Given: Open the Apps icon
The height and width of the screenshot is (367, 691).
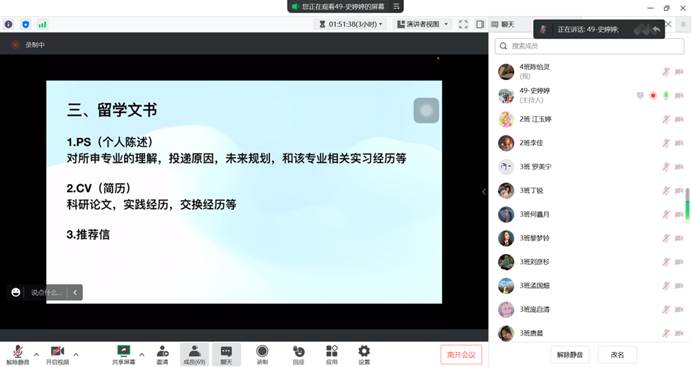Looking at the screenshot, I should click(331, 355).
